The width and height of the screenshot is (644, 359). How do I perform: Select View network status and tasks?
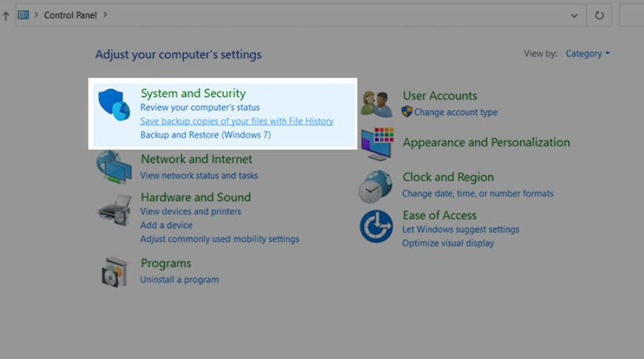199,175
